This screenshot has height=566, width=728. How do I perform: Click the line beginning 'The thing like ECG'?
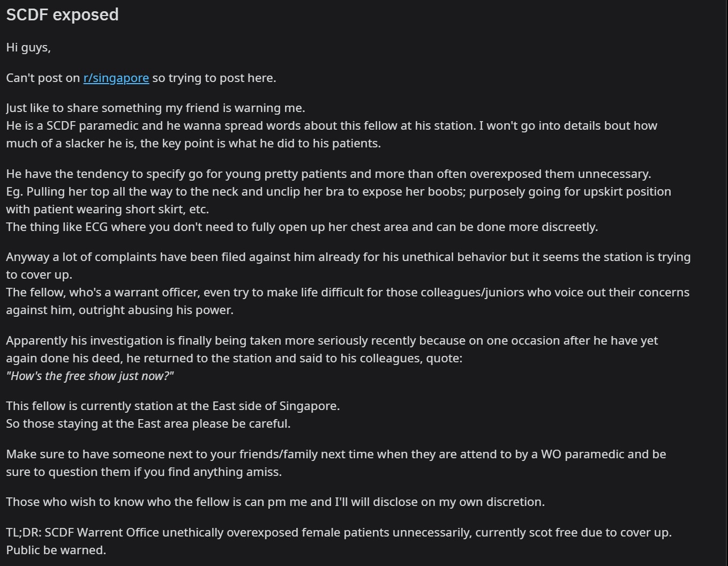click(302, 227)
